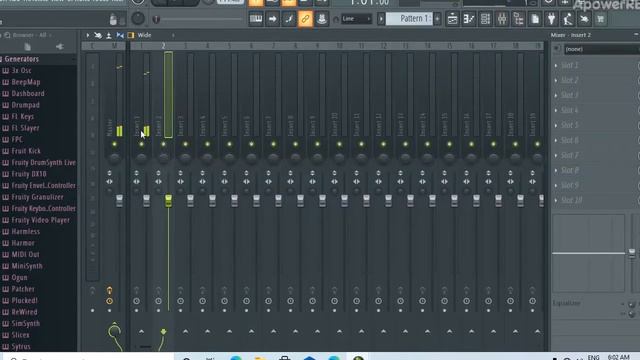Click Insert 2 highlighted green fader
The height and width of the screenshot is (360, 640).
[x=168, y=200]
